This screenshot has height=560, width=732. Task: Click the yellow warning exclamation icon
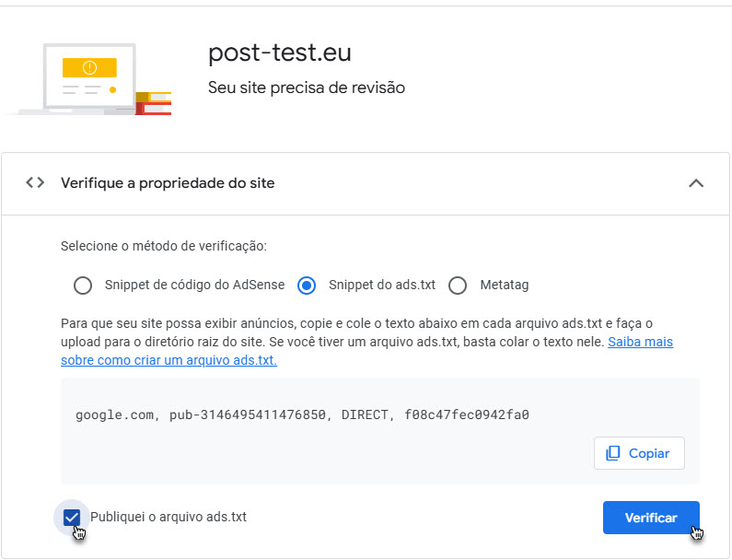pyautogui.click(x=89, y=68)
